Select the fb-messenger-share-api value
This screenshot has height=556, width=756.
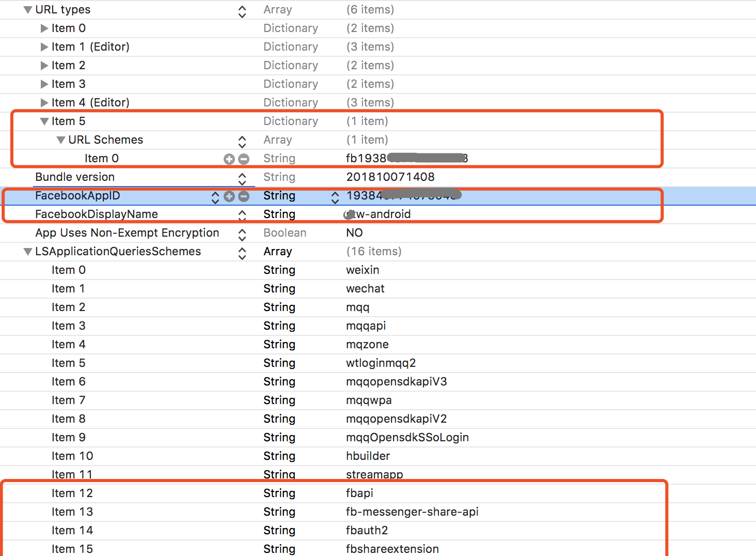(x=412, y=512)
